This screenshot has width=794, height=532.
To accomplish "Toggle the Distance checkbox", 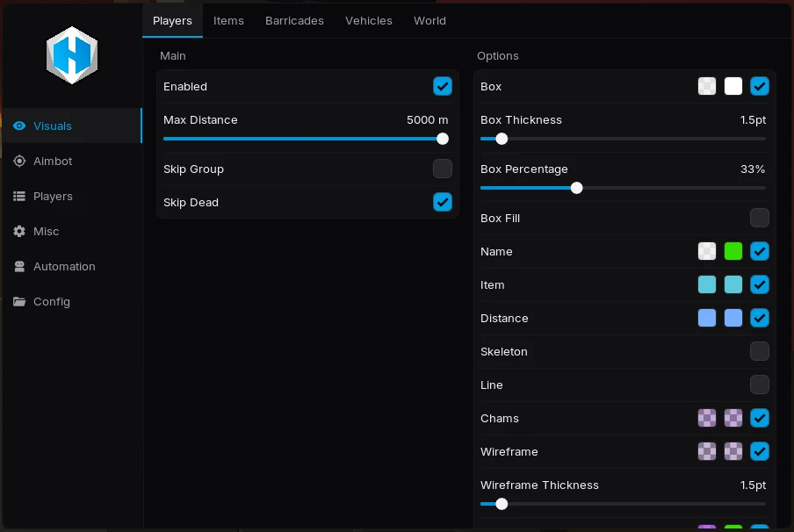I will (760, 318).
